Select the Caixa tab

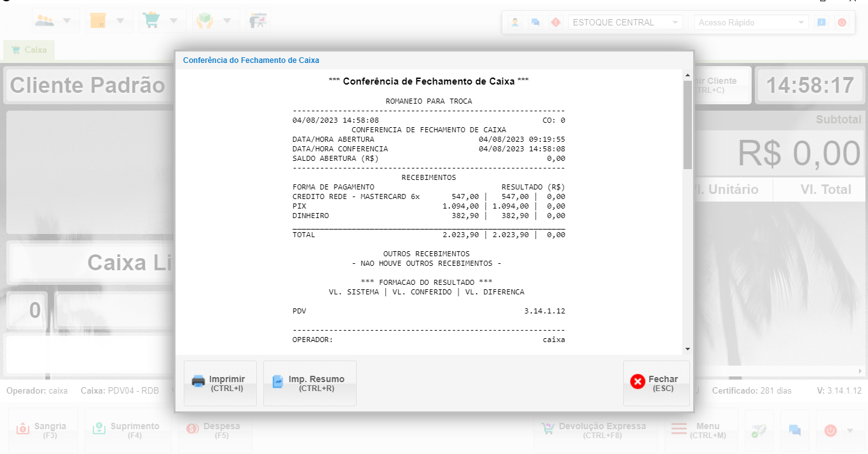tap(29, 50)
